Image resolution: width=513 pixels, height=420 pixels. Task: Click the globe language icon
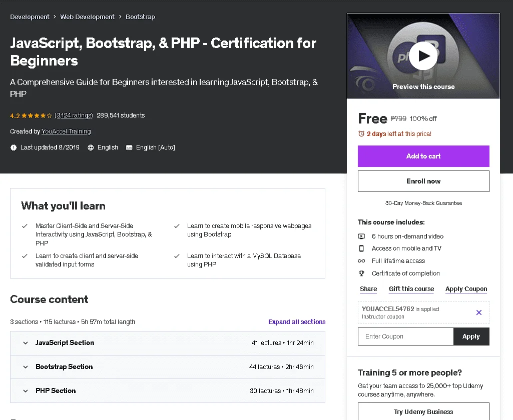click(91, 147)
